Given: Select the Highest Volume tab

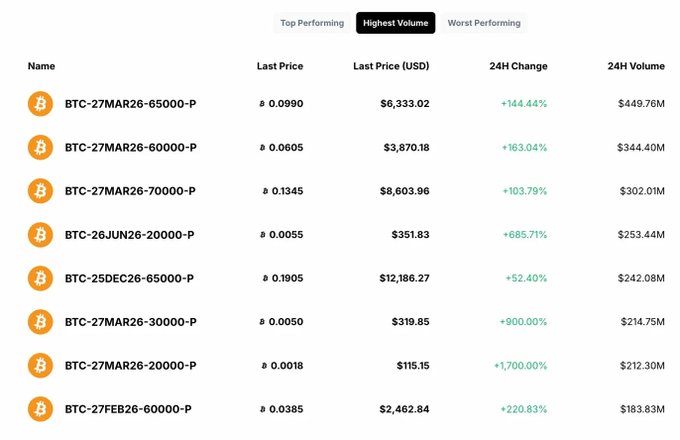Looking at the screenshot, I should [395, 22].
